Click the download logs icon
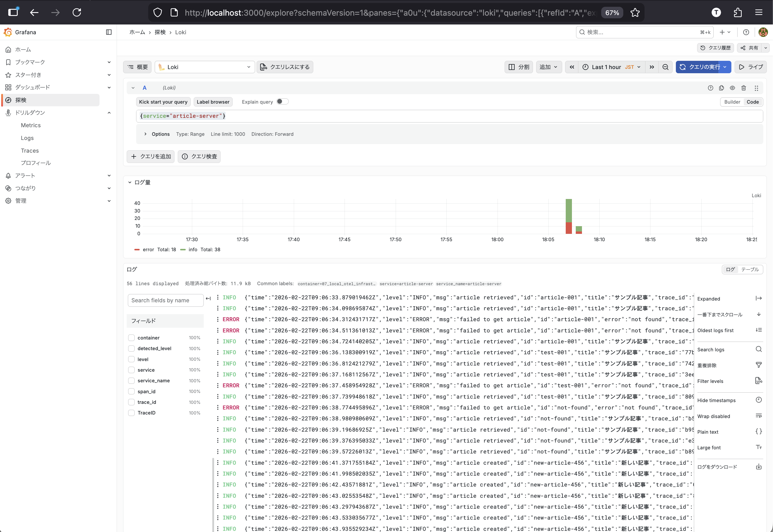 coord(759,467)
